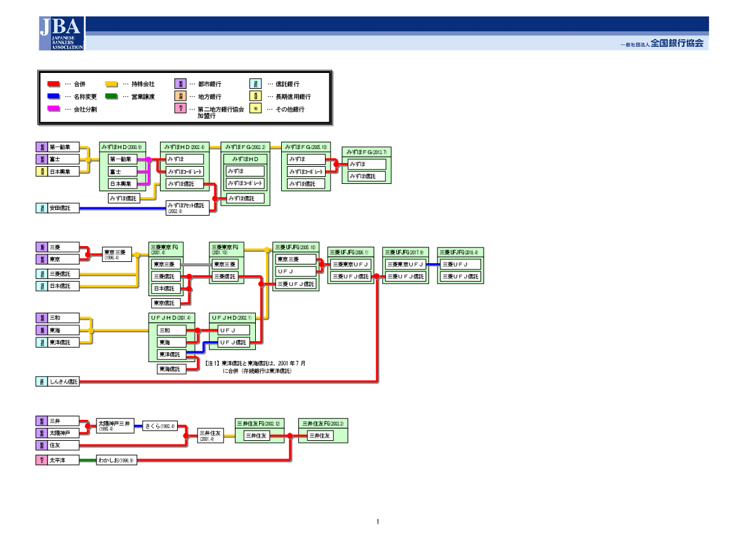The width and height of the screenshot is (756, 534).
Task: Click the trust bank icon beside 安田信託
Action: 41,208
